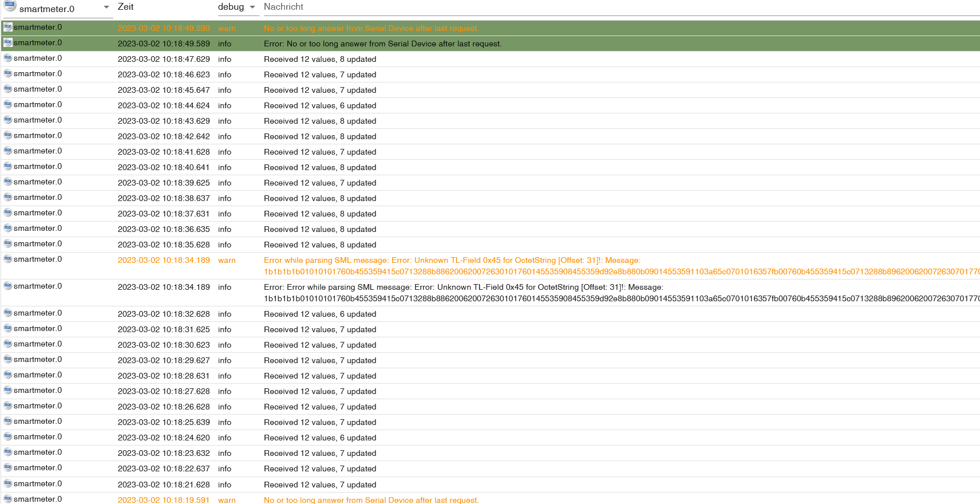Click adapter icon in the 10:18:41.628 row

click(x=8, y=151)
